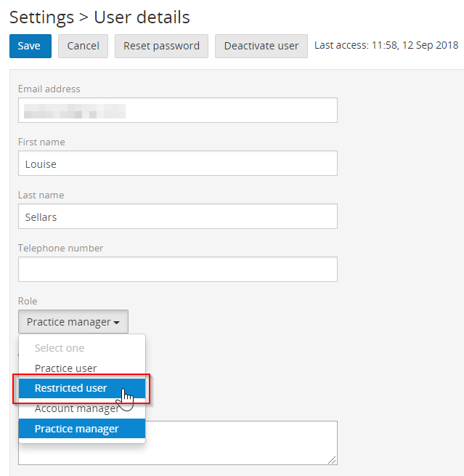The width and height of the screenshot is (464, 476).
Task: Click the Settings > User details heading
Action: 99,17
